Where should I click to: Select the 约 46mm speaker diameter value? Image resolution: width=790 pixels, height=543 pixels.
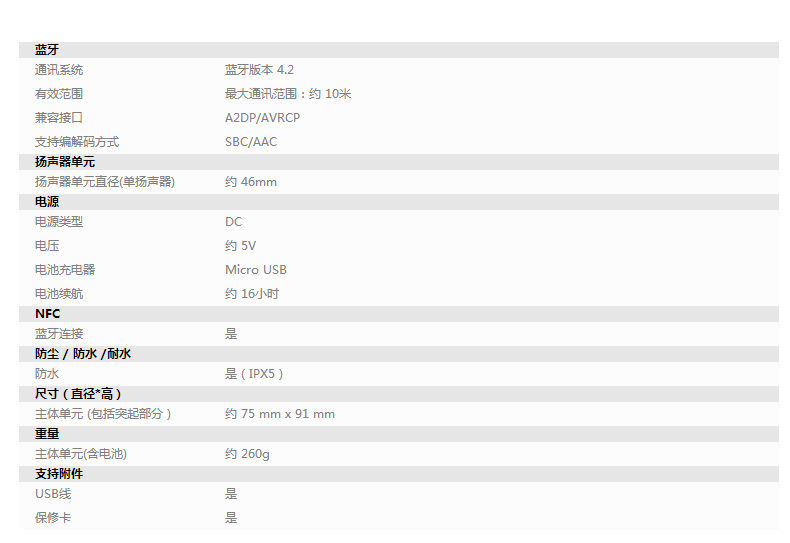(251, 182)
